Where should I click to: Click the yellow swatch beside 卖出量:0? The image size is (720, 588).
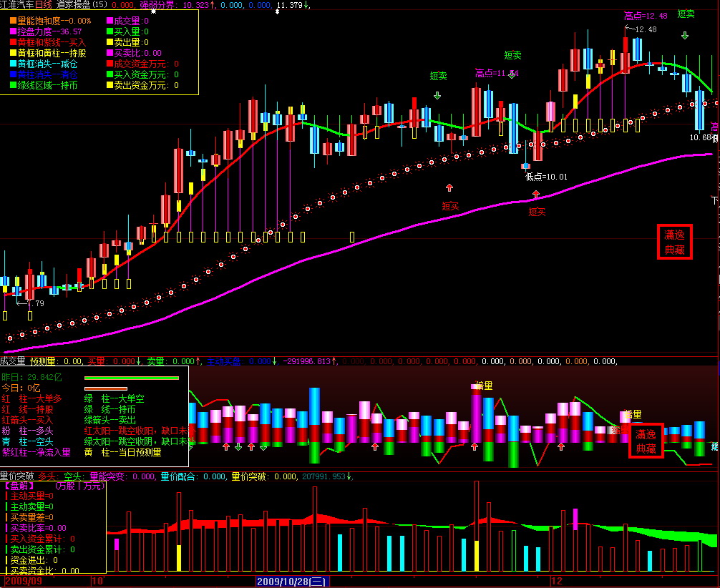click(x=110, y=42)
